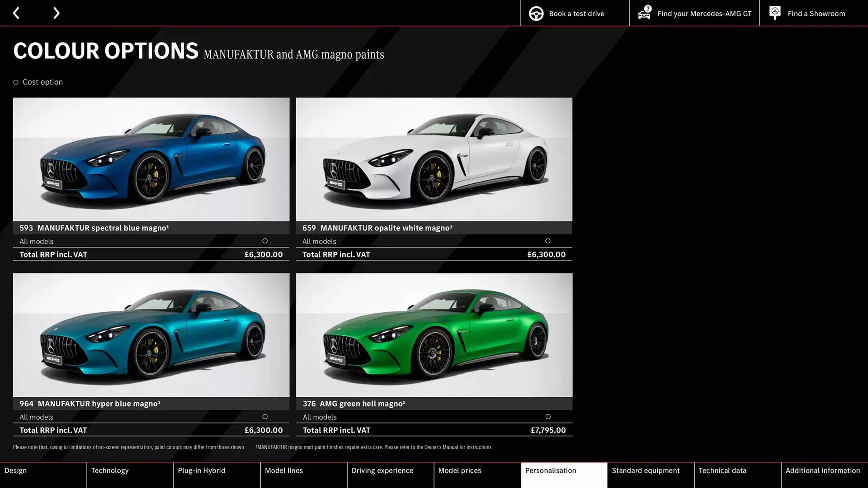Switch to the Design tab
The height and width of the screenshot is (488, 868).
pos(43,475)
